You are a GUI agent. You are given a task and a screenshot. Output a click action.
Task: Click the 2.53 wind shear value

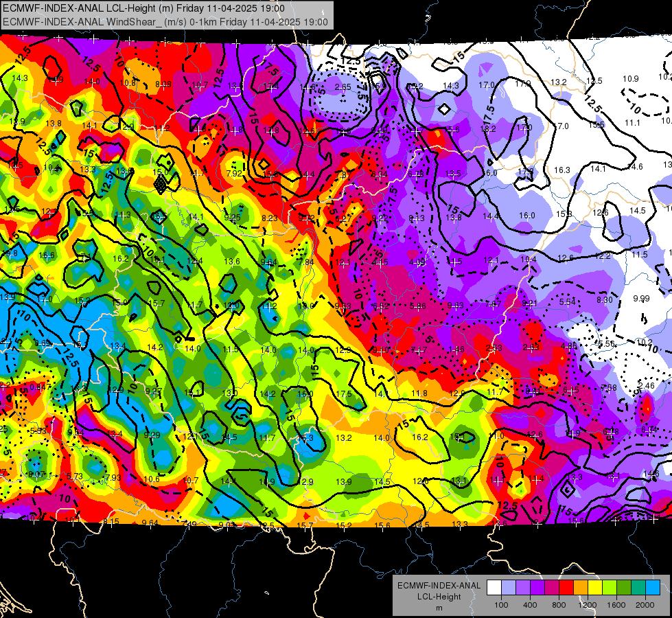click(x=494, y=348)
